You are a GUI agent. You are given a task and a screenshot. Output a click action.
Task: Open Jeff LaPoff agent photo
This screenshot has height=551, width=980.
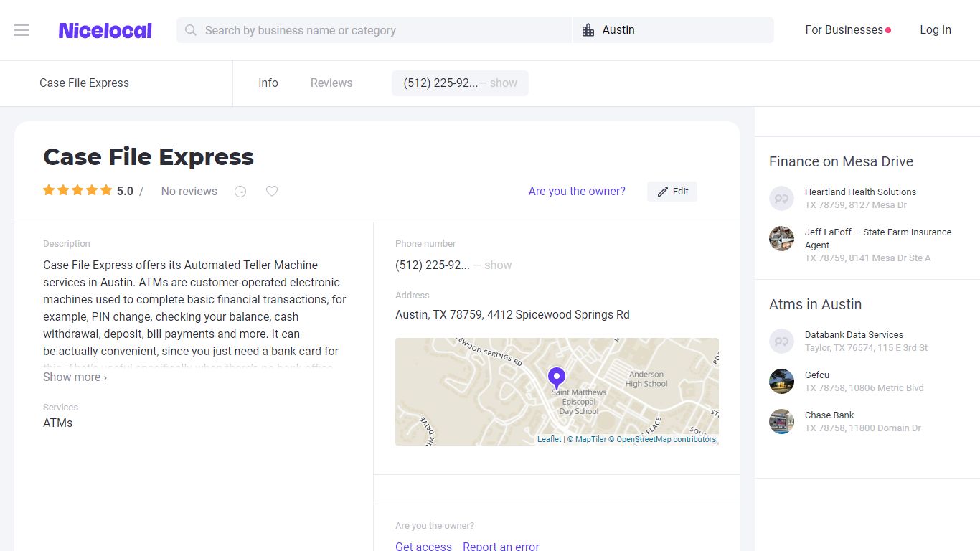point(781,238)
